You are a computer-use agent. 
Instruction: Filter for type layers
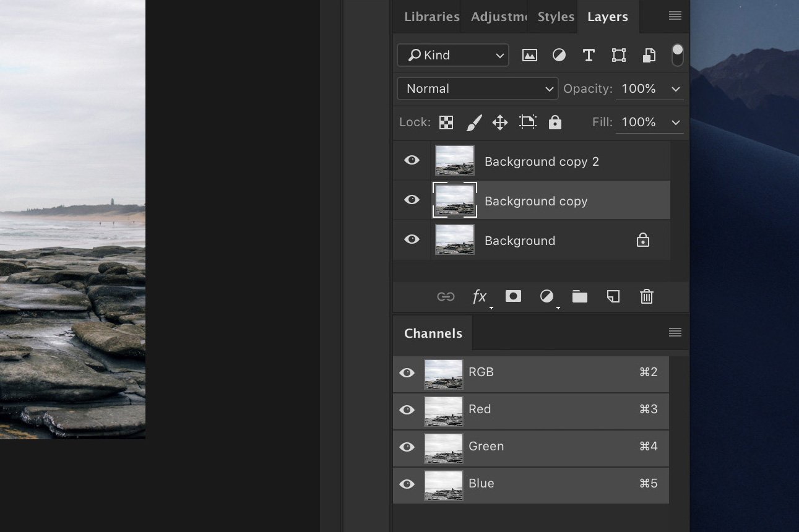(588, 55)
